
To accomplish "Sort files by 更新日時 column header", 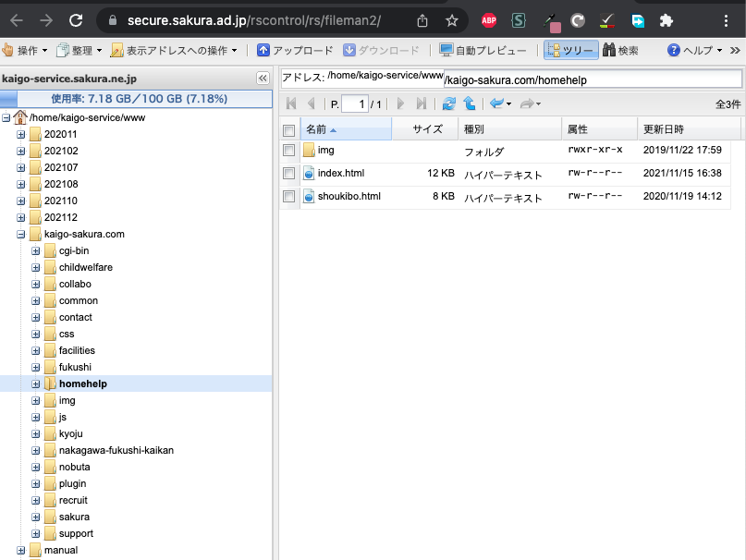I will [664, 129].
